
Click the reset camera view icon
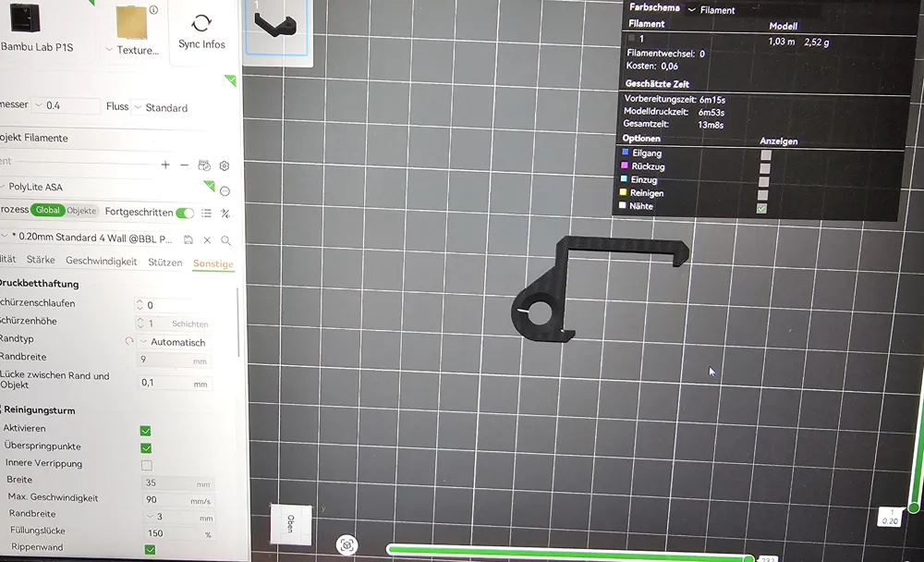[x=346, y=544]
